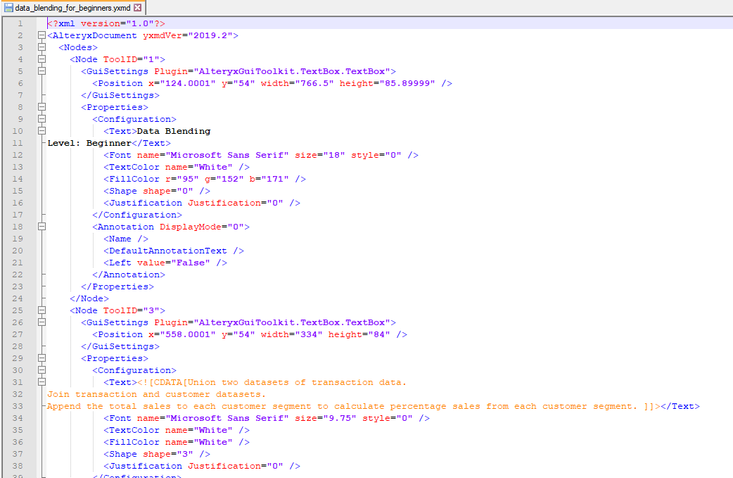Collapse the Nodes block fold marker on line 3
Image resolution: width=733 pixels, height=478 pixels.
(x=42, y=47)
